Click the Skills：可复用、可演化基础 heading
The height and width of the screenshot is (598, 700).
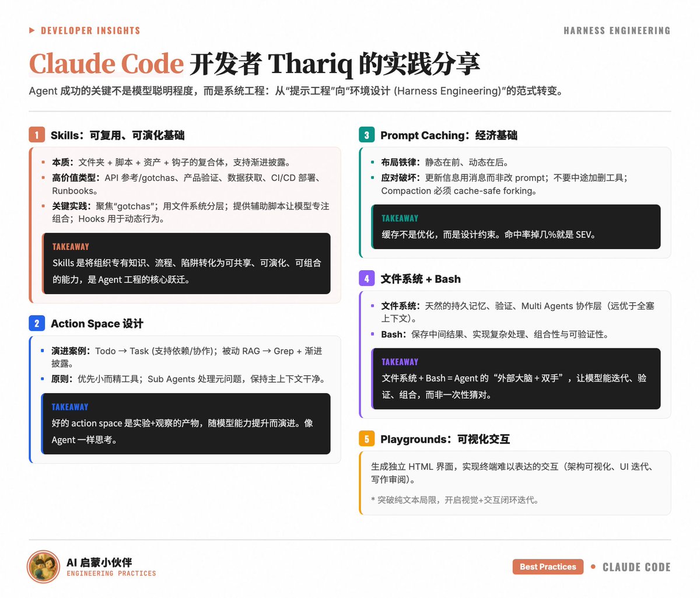tap(117, 135)
